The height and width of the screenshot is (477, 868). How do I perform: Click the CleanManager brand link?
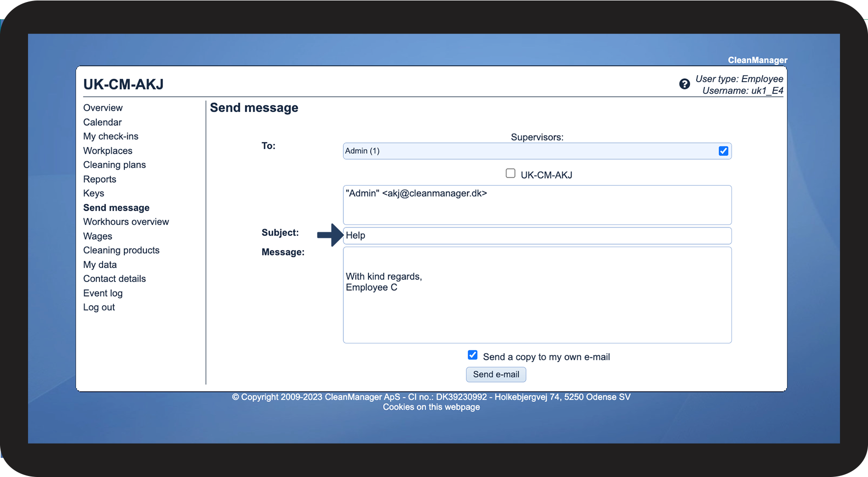[757, 60]
